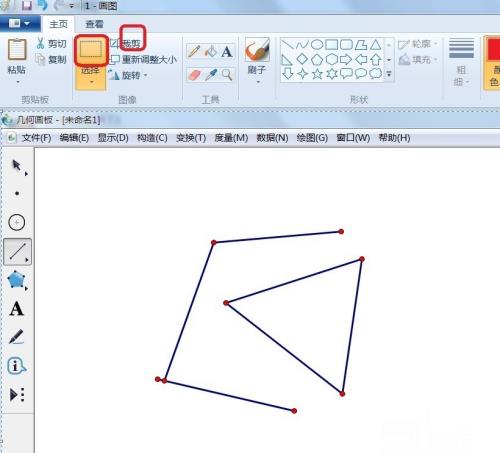
Task: Select the Pencil tool
Action: [194, 51]
